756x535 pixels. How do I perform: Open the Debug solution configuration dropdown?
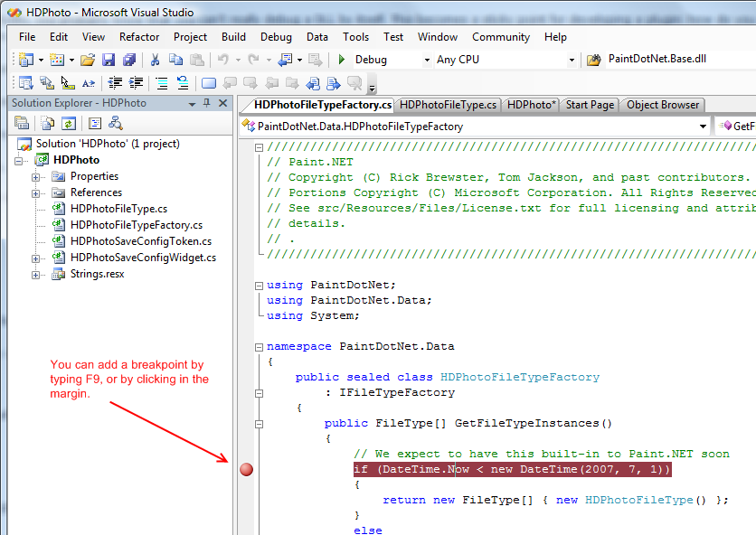tap(427, 60)
